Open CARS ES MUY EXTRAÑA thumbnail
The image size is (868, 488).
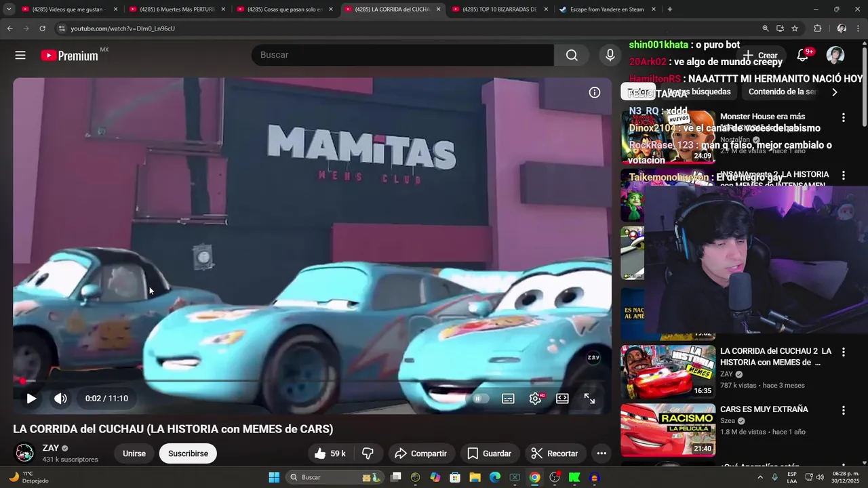point(668,430)
